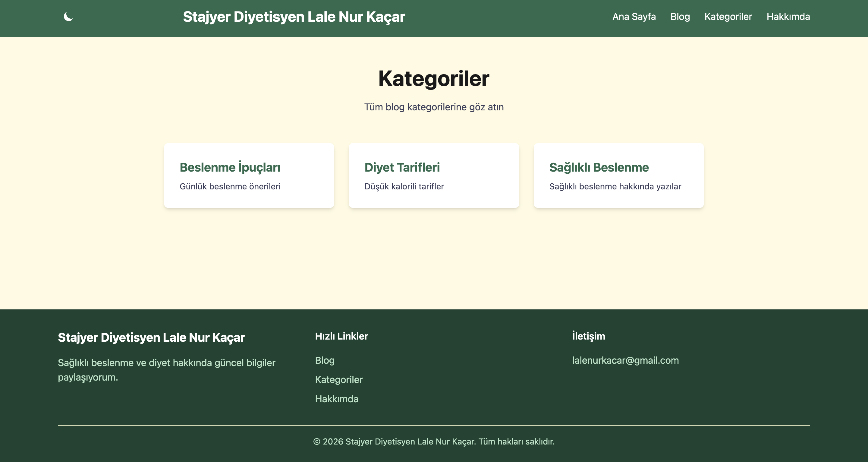Open Kategoriler link in the footer
The height and width of the screenshot is (462, 868).
pyautogui.click(x=339, y=380)
